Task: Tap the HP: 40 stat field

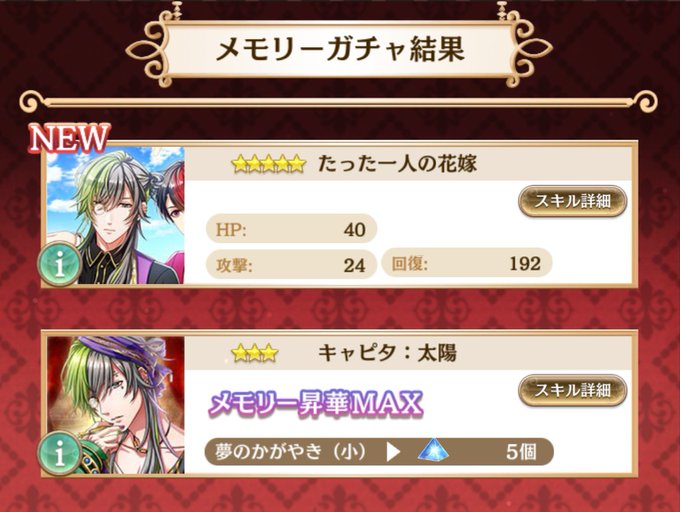Action: tap(291, 229)
